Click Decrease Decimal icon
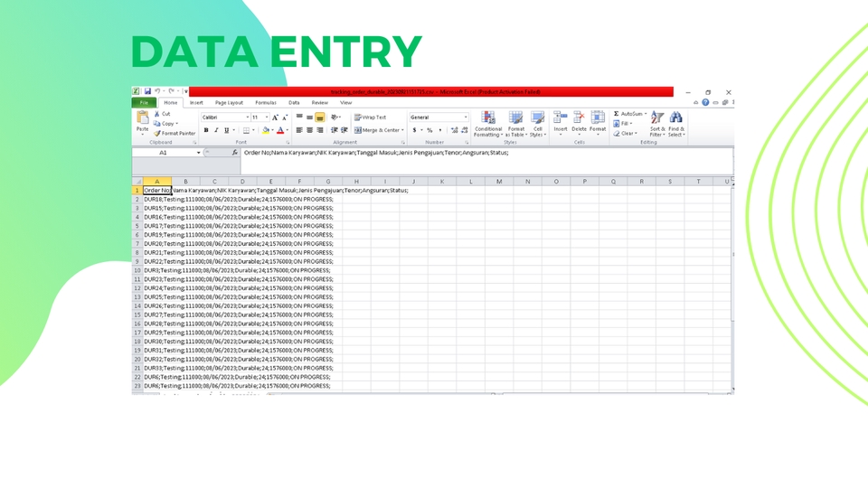The image size is (868, 488). [465, 130]
